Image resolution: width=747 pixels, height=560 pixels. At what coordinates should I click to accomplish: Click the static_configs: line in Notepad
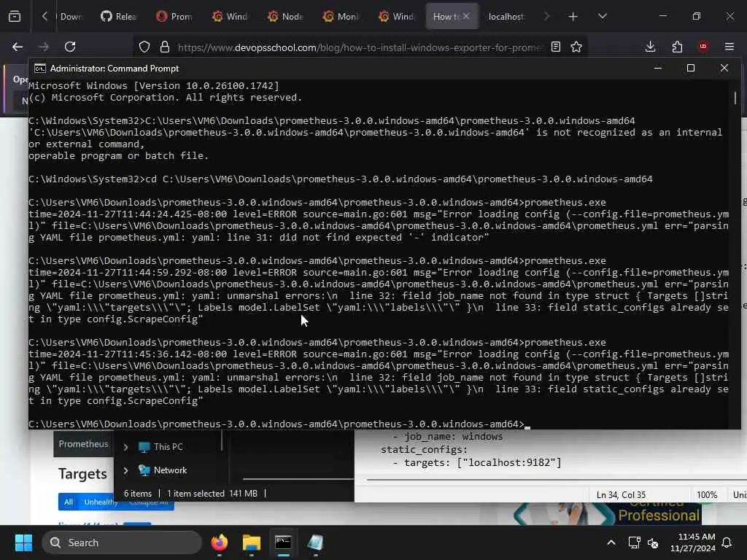[425, 449]
